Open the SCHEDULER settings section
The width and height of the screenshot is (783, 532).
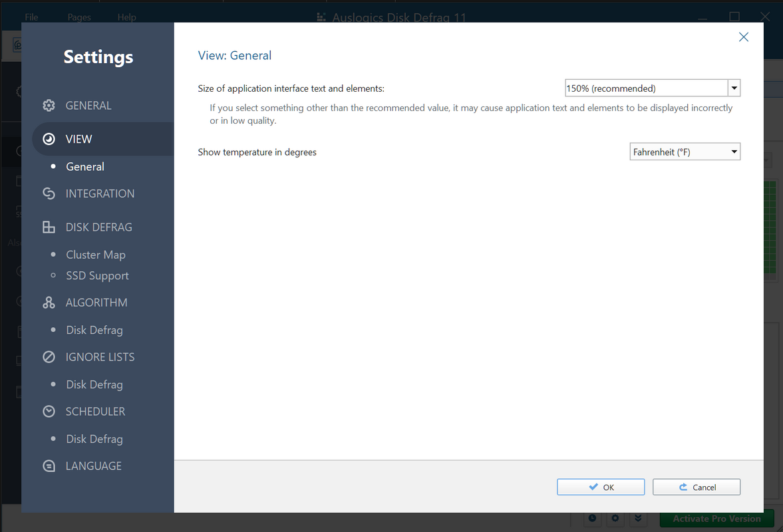click(x=95, y=411)
